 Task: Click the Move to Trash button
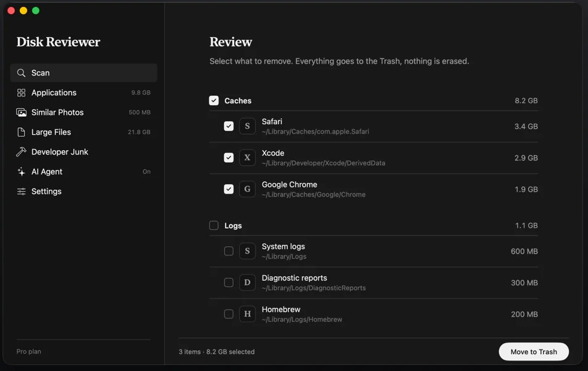coord(534,352)
